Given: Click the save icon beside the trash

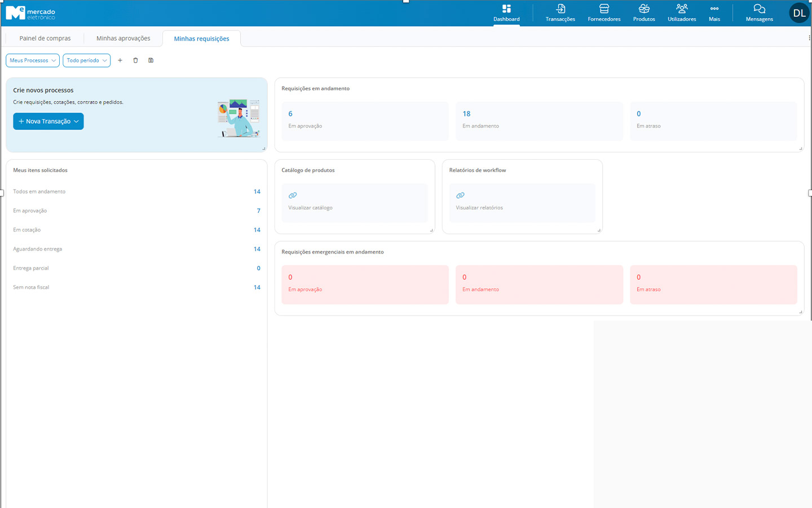Looking at the screenshot, I should point(151,60).
